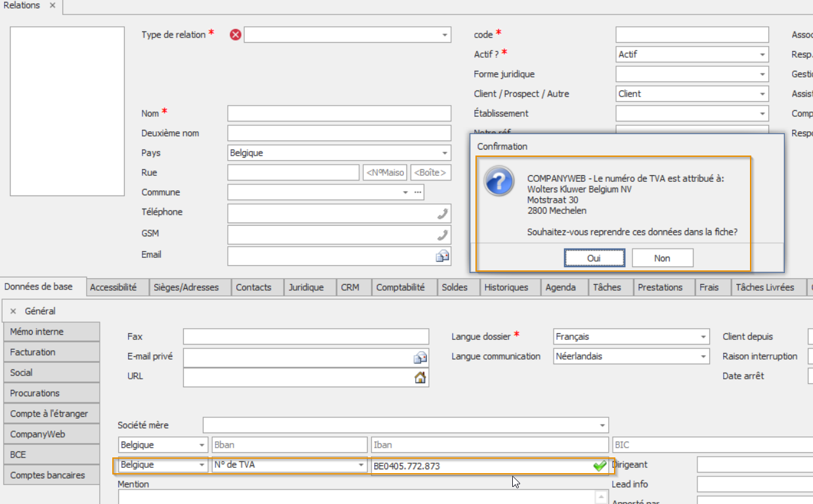This screenshot has width=813, height=504.
Task: Click the N°Maison house number field
Action: pos(385,173)
